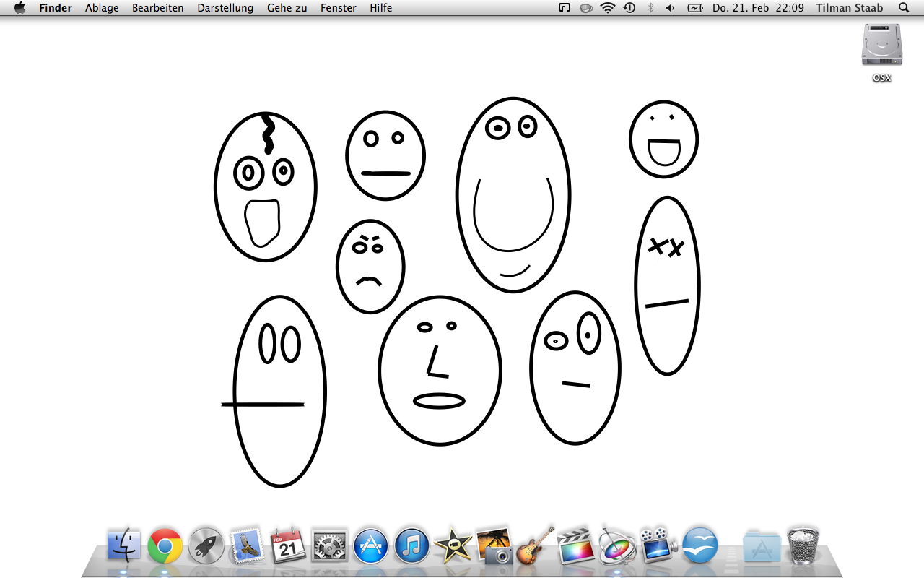Open the Darstellung menu
924x578 pixels.
(225, 8)
